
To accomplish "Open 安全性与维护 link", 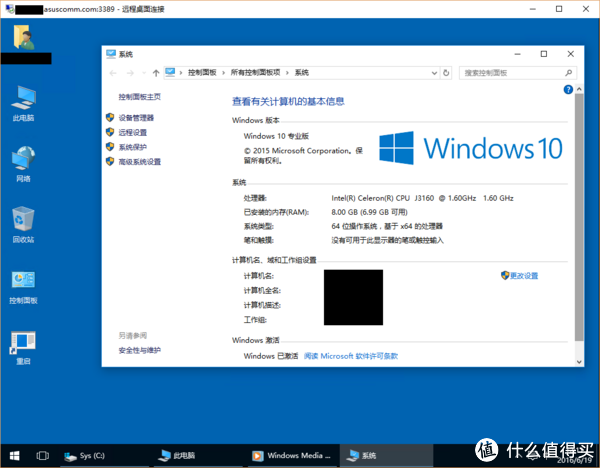I will tap(139, 350).
